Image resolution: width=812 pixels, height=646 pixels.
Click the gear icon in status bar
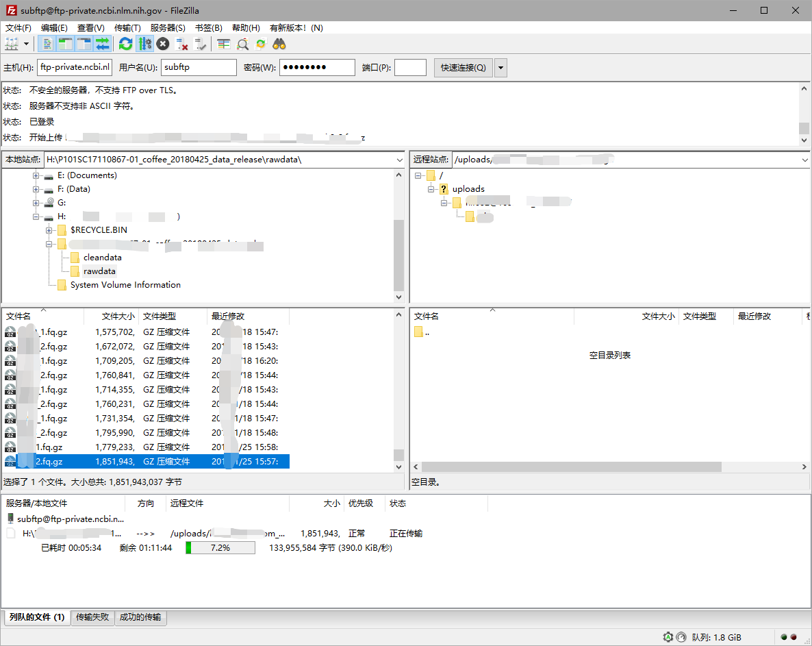click(668, 637)
